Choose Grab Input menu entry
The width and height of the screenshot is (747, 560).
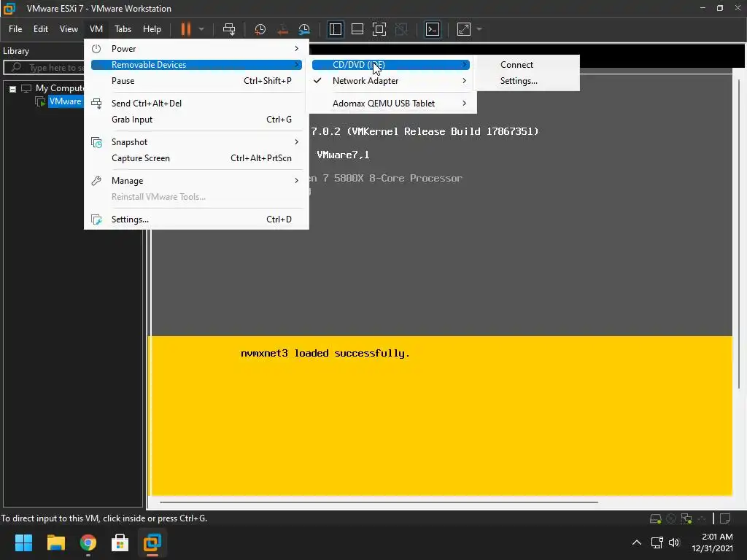196,120
